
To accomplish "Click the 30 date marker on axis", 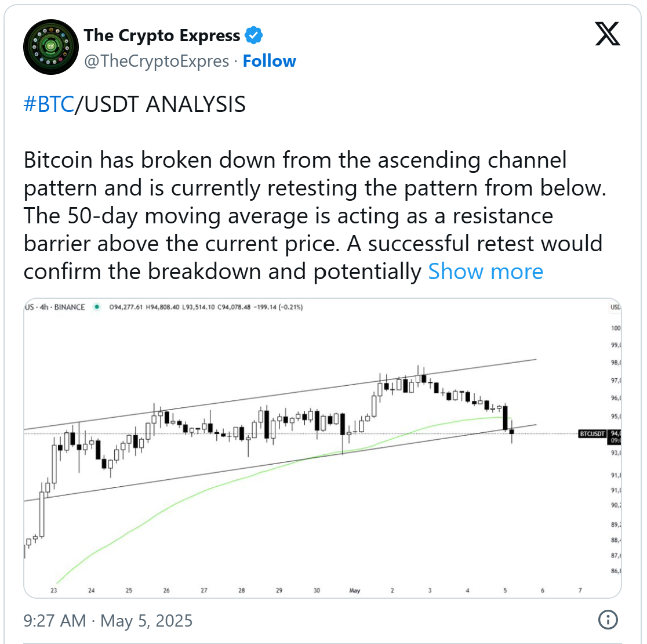I will point(317,591).
